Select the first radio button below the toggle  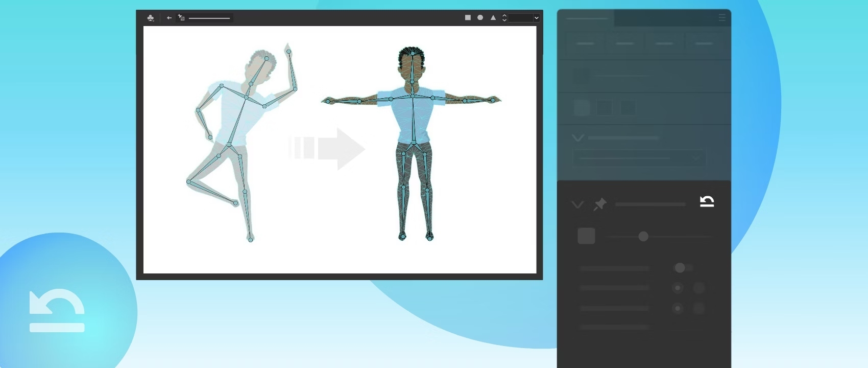coord(678,288)
